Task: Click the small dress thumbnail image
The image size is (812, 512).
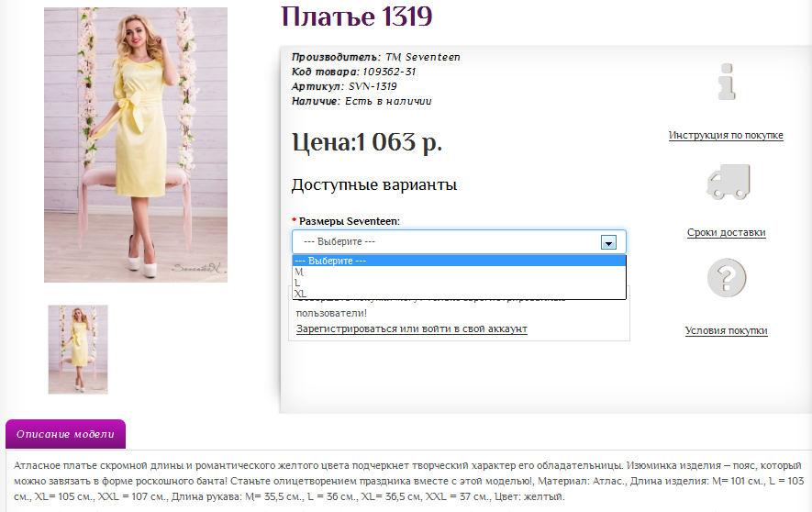Action: coord(78,350)
